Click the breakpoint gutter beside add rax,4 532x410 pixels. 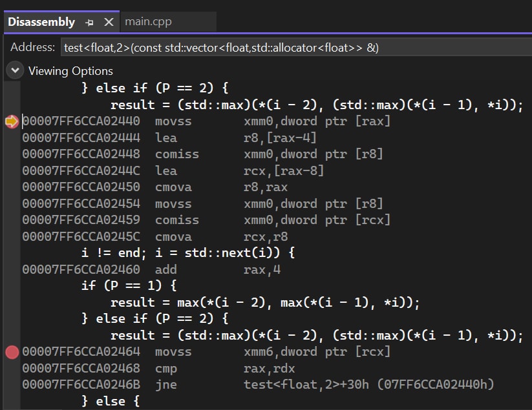pos(10,269)
